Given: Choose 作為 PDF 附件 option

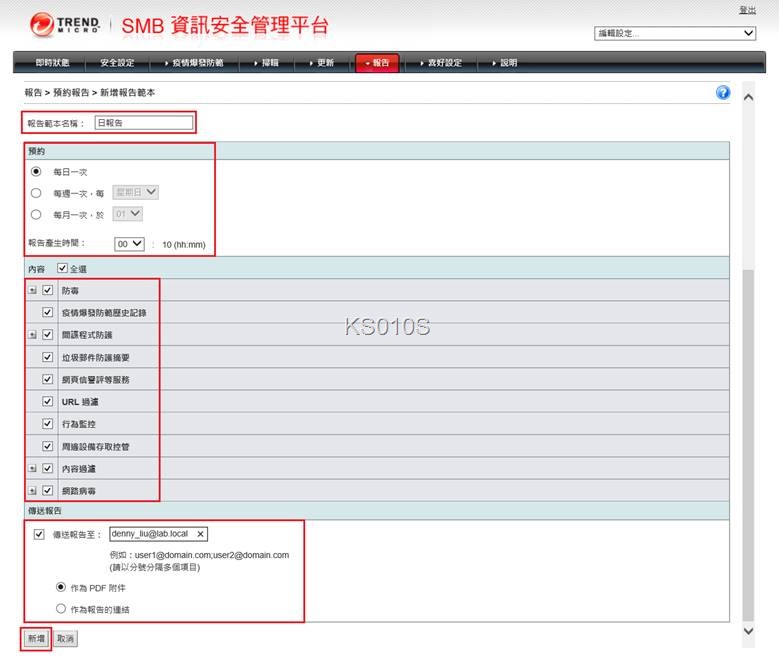Looking at the screenshot, I should [61, 587].
